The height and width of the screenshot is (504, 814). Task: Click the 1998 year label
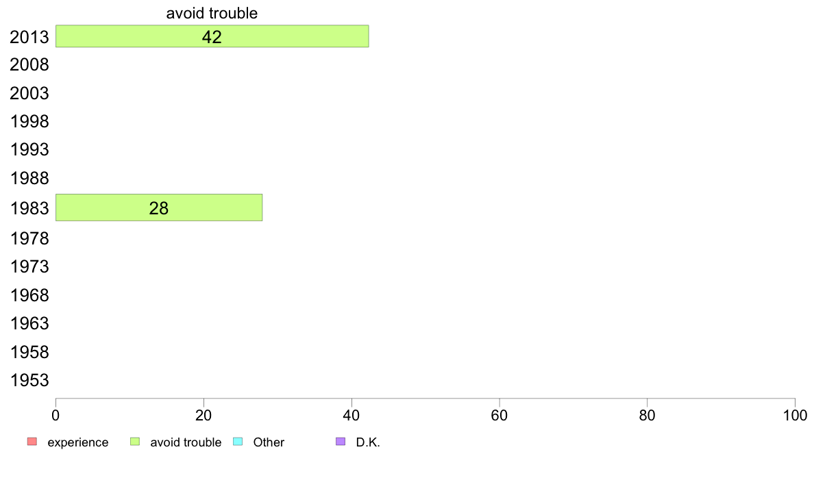click(29, 121)
